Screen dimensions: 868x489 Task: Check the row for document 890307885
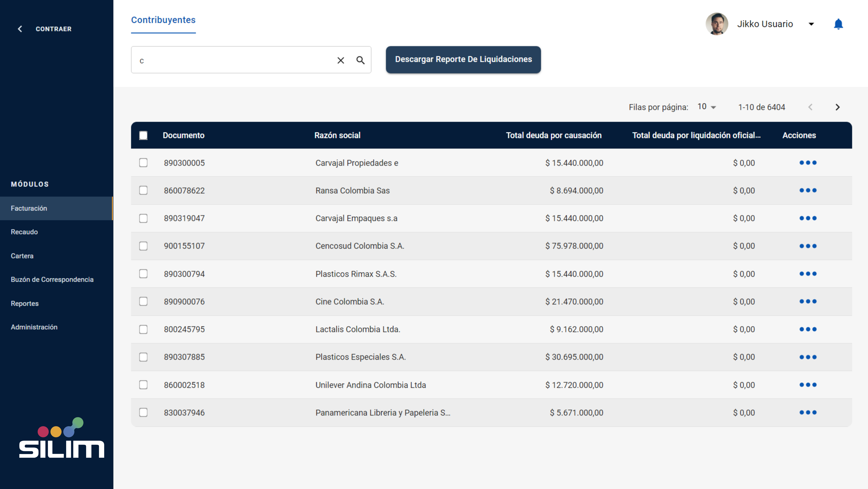pos(143,357)
